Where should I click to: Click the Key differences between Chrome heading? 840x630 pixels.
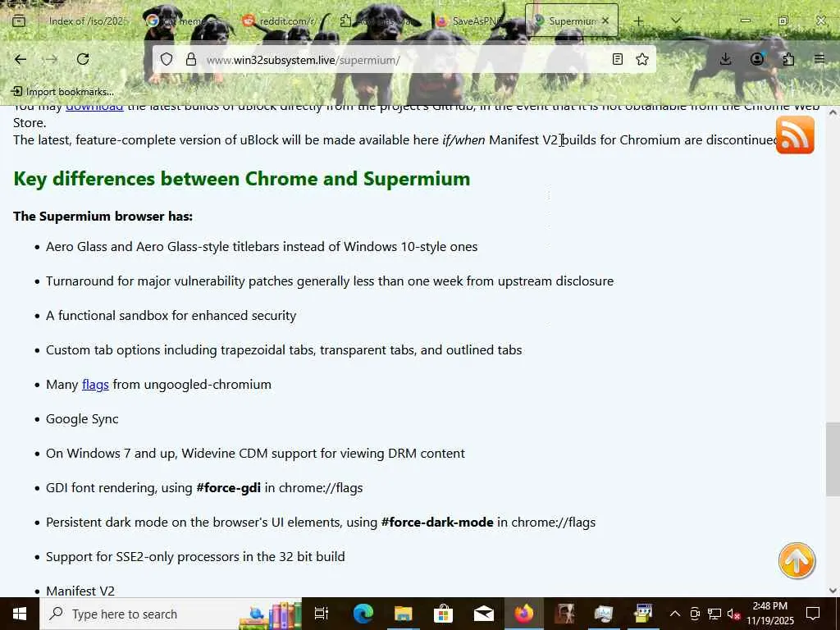click(242, 178)
